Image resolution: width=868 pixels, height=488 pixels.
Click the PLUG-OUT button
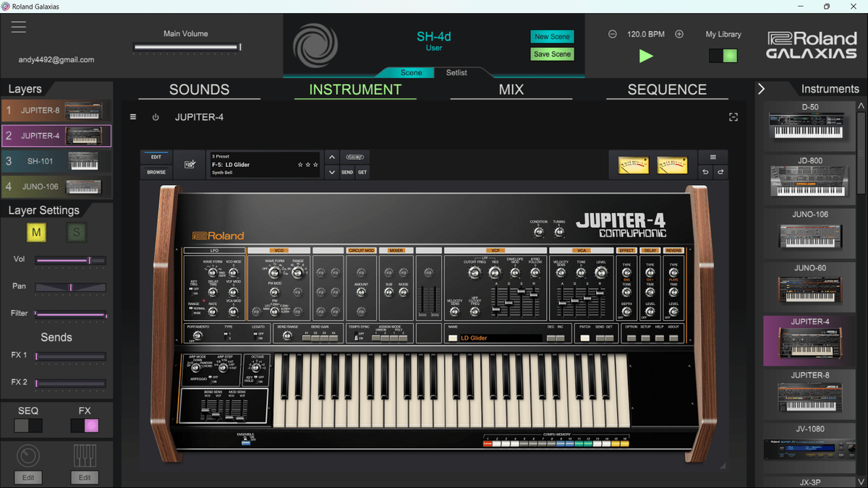point(354,157)
